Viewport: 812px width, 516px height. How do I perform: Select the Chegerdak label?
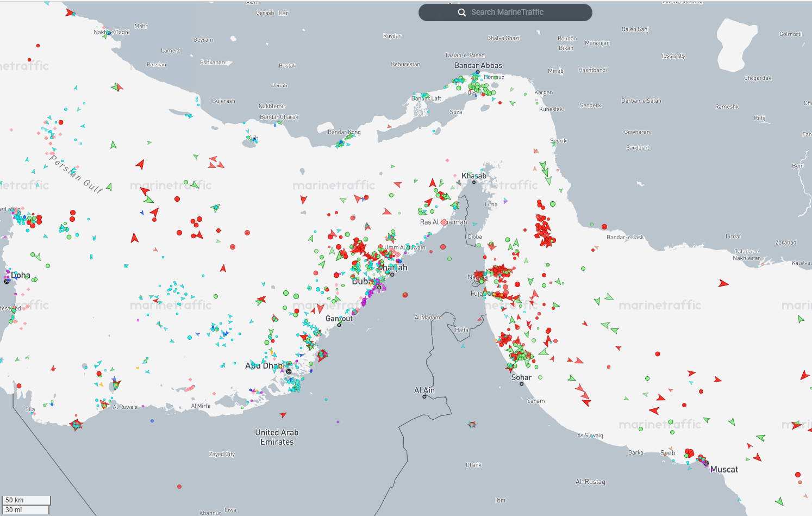[758, 78]
